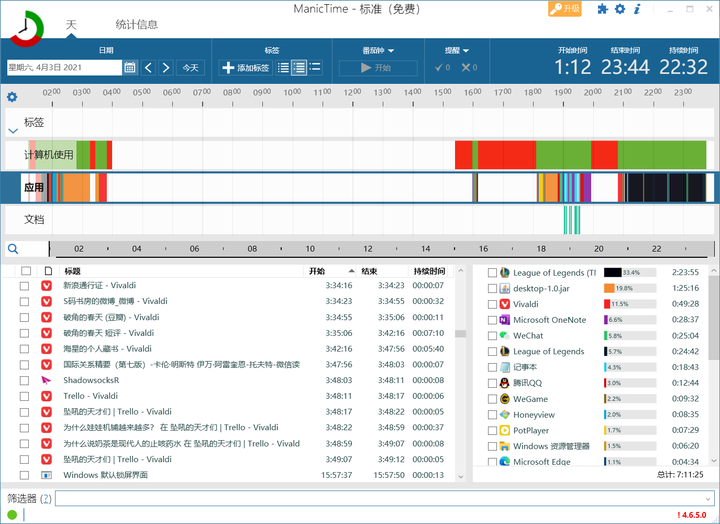Click the 持续时间 column header
The height and width of the screenshot is (524, 720).
(x=429, y=271)
